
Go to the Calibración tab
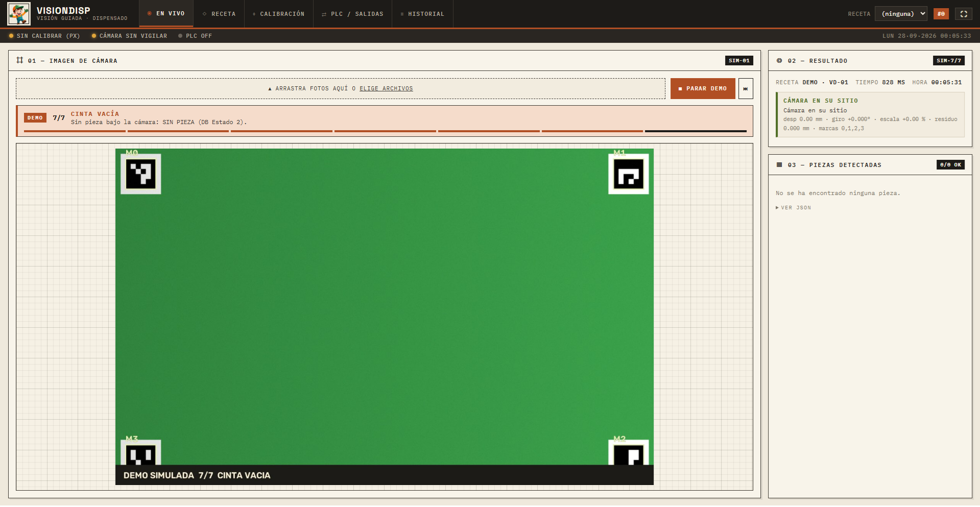coord(279,14)
